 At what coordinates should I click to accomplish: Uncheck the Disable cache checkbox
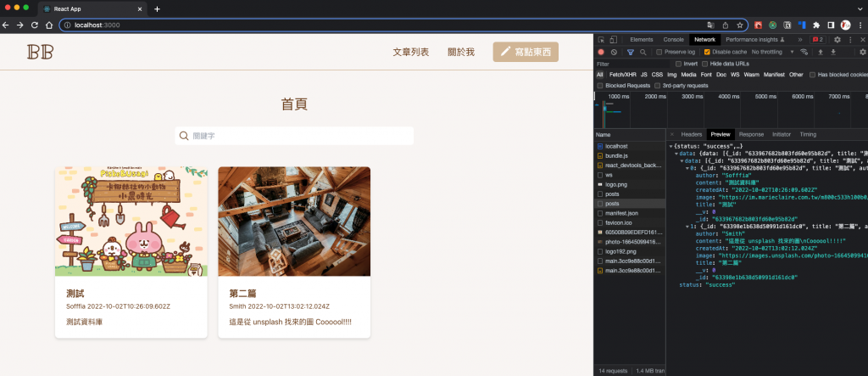tap(707, 52)
